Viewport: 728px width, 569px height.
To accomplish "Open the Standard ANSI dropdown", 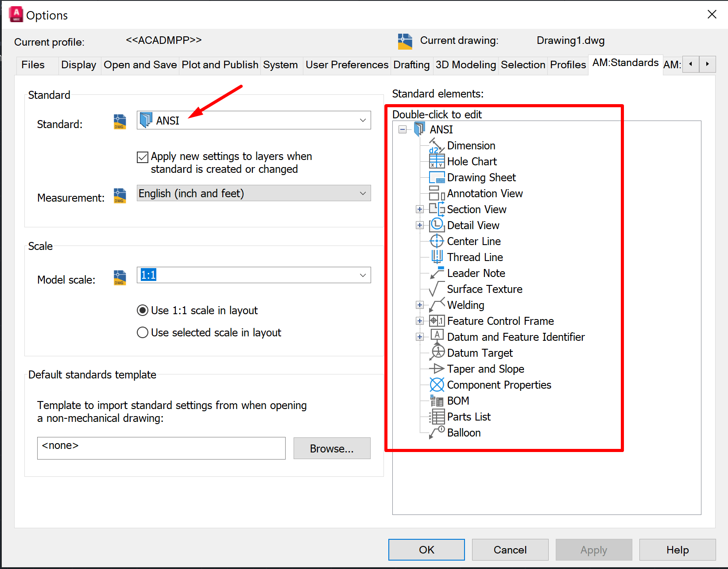I will pos(254,120).
